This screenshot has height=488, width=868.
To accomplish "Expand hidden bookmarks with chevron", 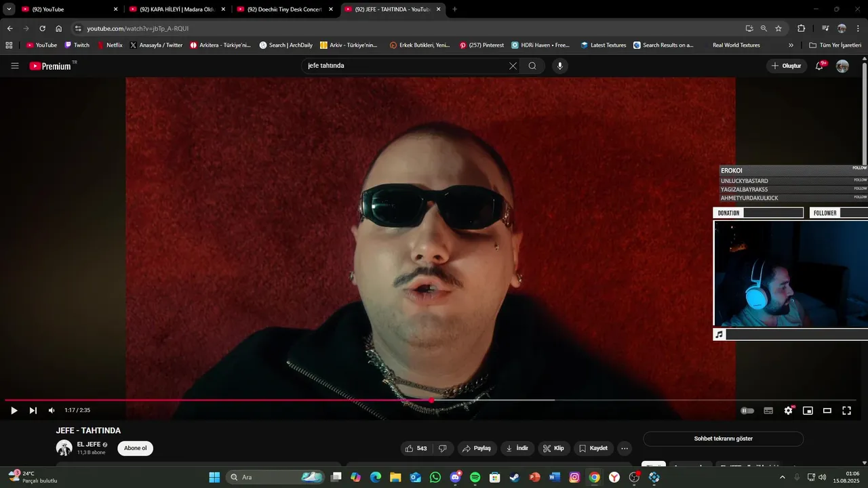I will pyautogui.click(x=791, y=45).
